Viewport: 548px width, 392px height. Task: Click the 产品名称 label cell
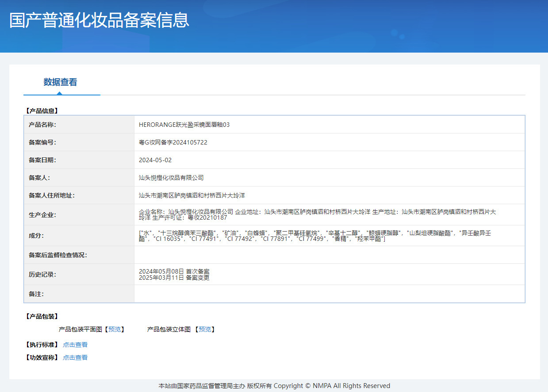(79, 125)
